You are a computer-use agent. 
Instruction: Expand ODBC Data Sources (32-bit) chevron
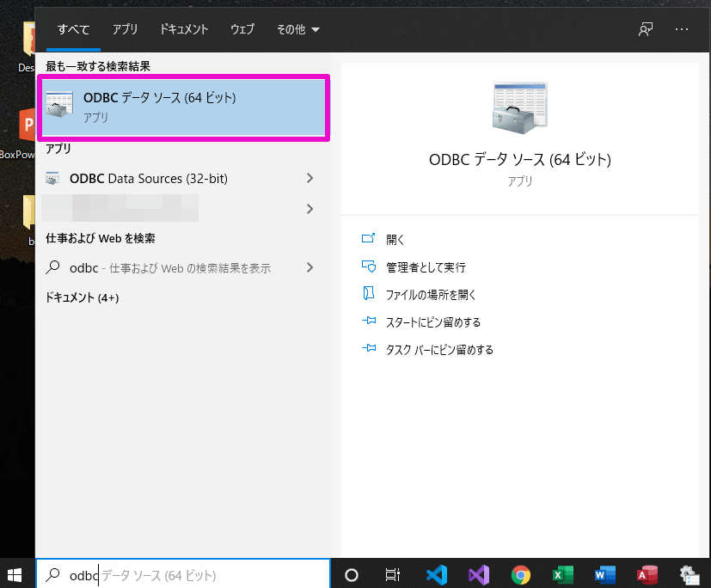310,178
